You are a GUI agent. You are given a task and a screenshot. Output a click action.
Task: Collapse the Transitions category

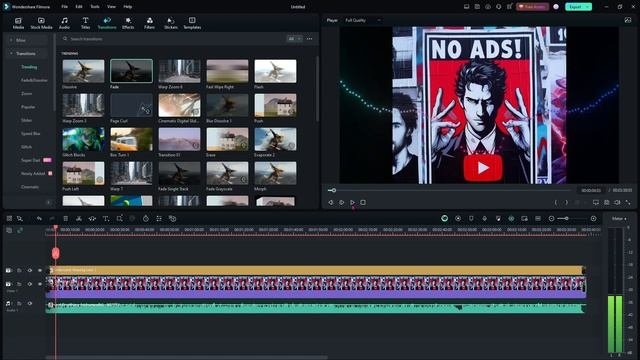click(11, 53)
